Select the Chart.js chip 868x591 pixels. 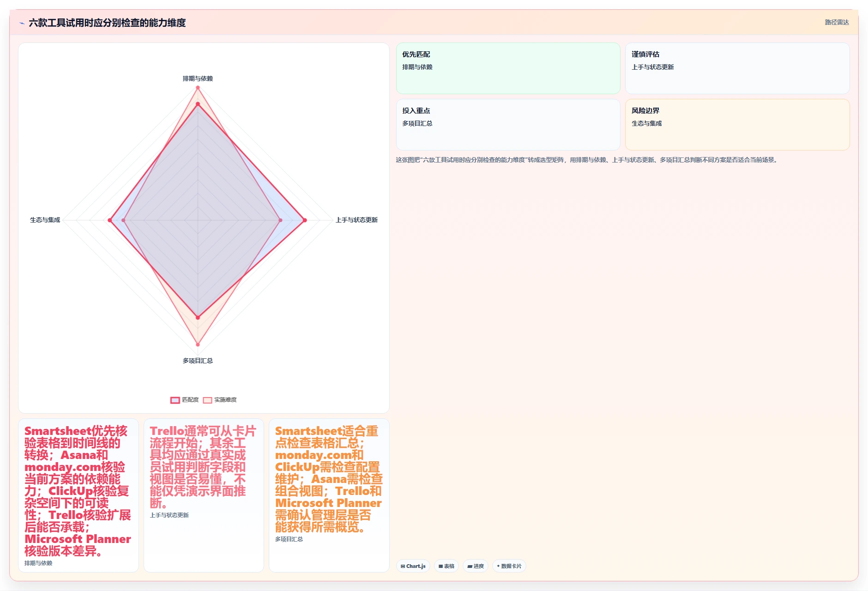tap(413, 566)
